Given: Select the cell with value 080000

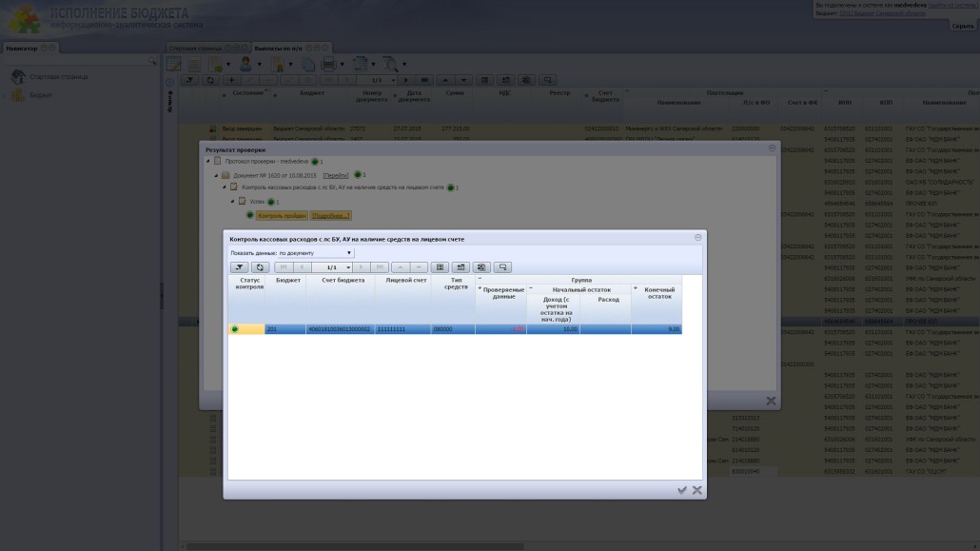Looking at the screenshot, I should point(453,329).
